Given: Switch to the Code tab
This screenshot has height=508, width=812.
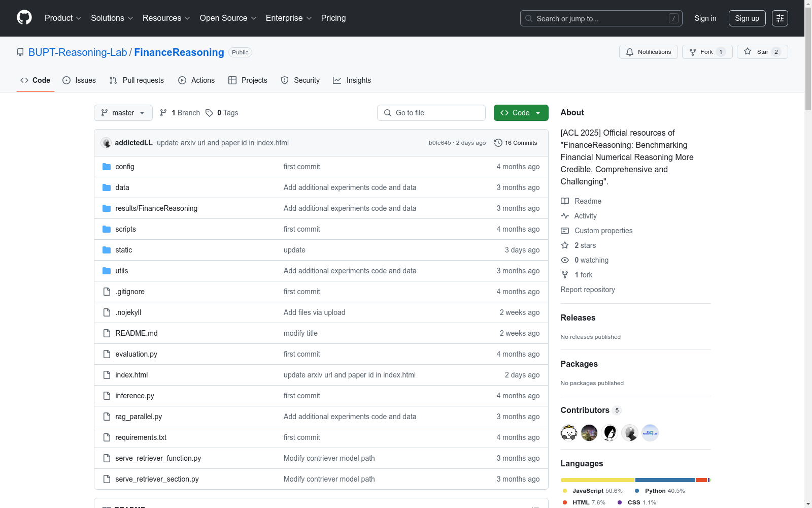Looking at the screenshot, I should click(36, 80).
